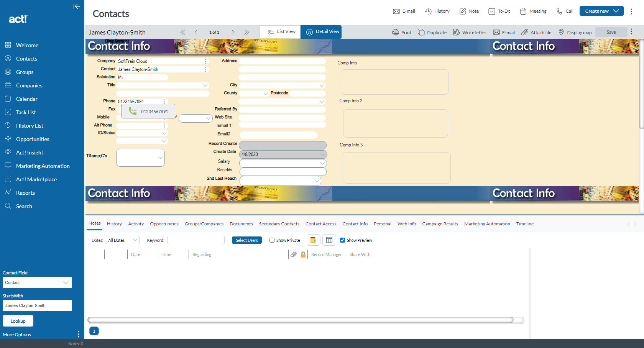This screenshot has height=348, width=644.
Task: Schedule a Call
Action: coord(565,11)
